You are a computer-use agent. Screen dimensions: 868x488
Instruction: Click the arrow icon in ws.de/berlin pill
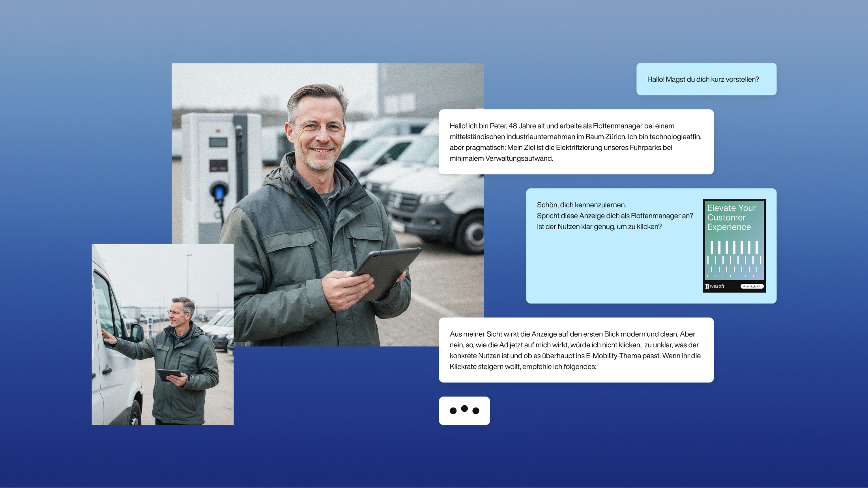coord(744,286)
